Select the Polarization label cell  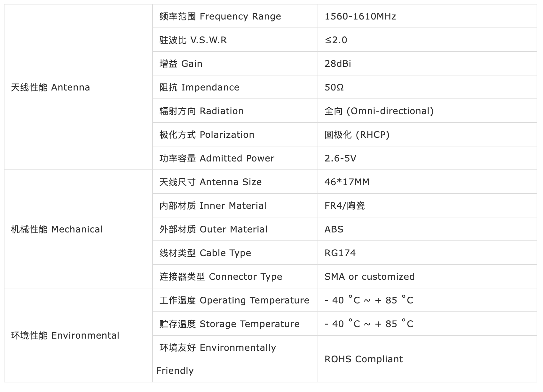(207, 135)
